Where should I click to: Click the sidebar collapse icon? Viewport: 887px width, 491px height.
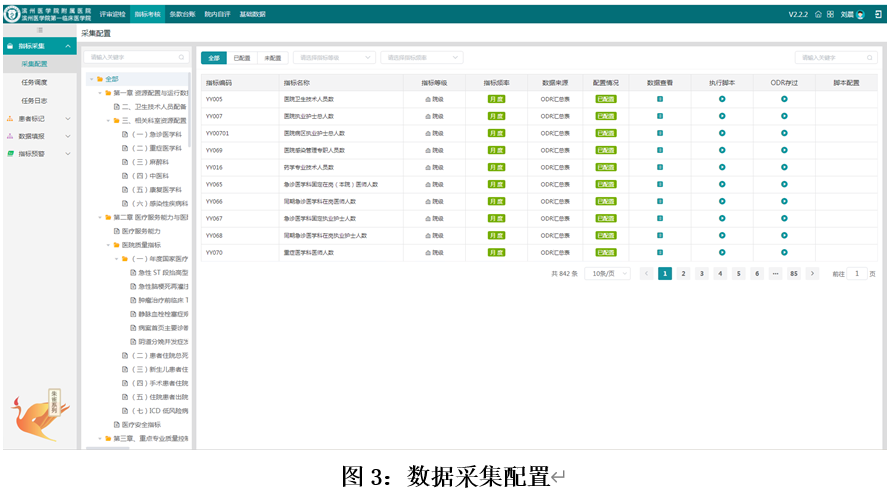[x=40, y=33]
